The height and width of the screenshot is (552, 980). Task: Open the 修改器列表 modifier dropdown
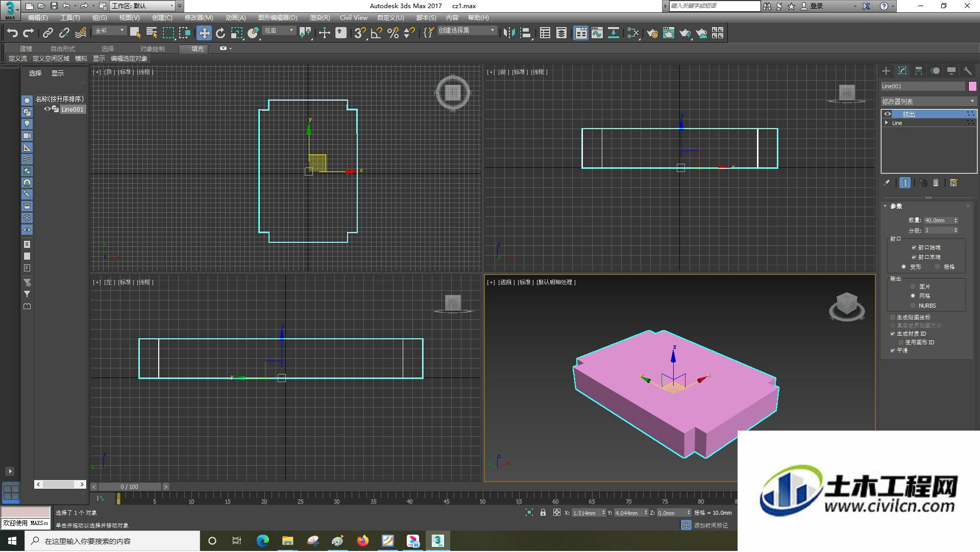click(928, 102)
